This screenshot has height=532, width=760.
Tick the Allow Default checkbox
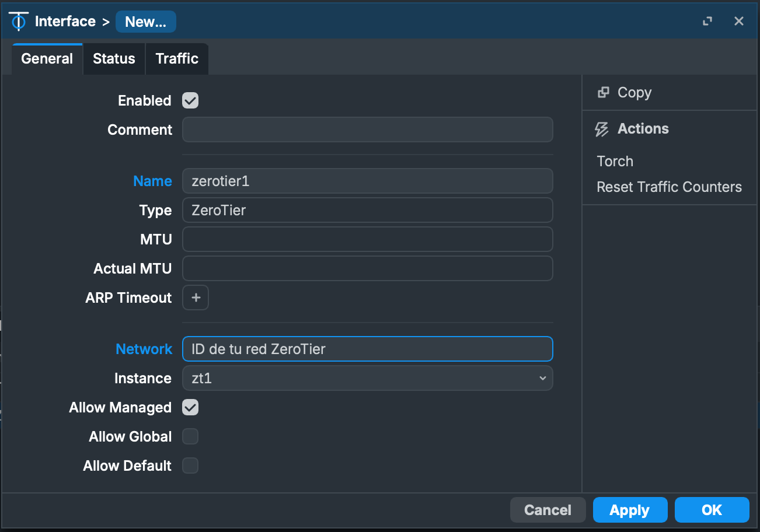click(190, 466)
